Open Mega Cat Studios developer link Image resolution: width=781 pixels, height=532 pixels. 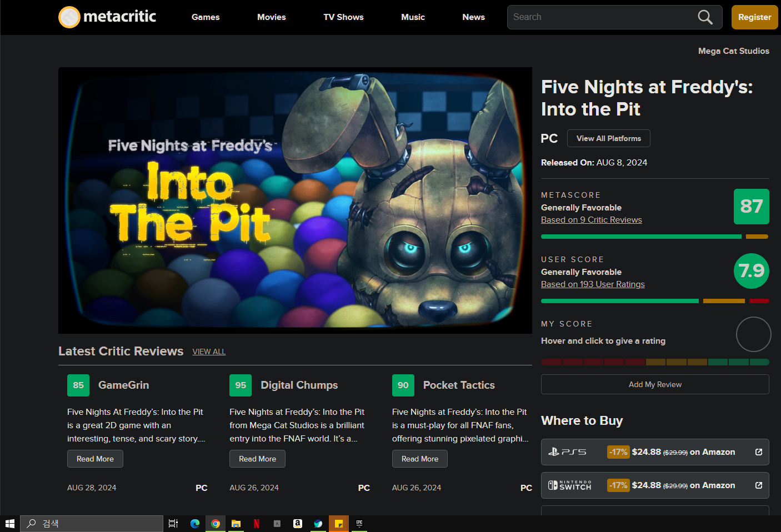click(734, 51)
